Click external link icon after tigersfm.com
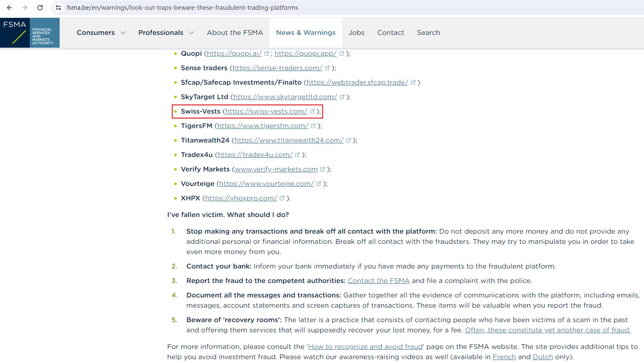Screen dimensions: 644x363 pos(313,126)
